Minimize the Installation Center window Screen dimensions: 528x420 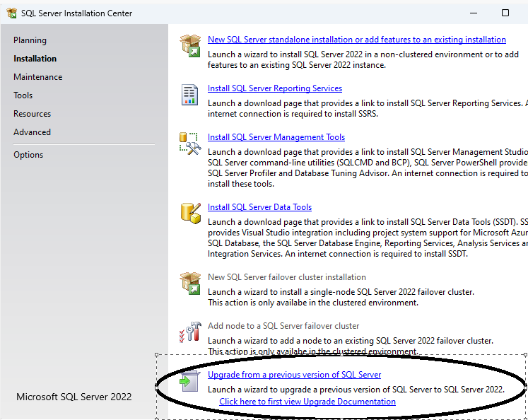coord(474,13)
